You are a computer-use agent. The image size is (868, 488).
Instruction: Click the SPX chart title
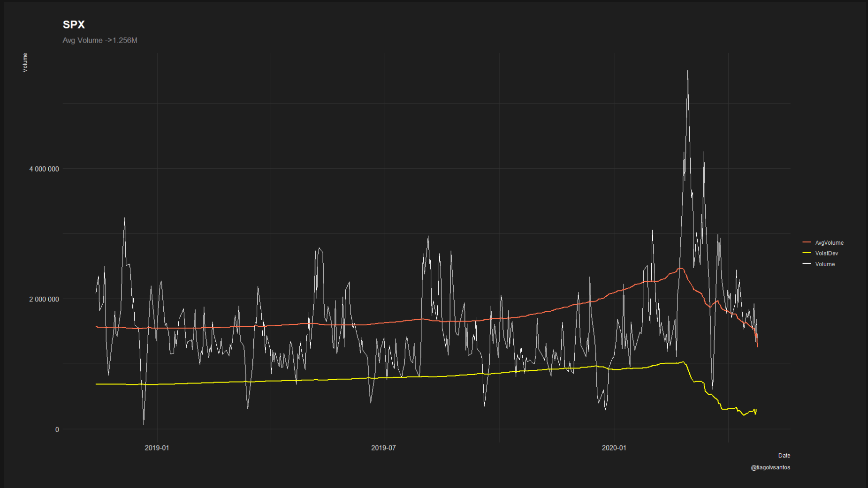[74, 25]
